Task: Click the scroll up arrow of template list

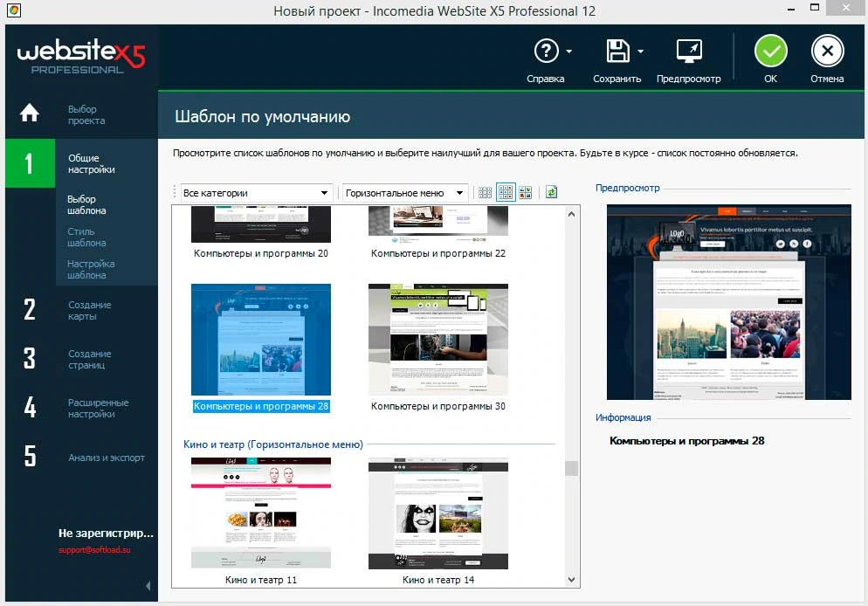Action: tap(571, 214)
